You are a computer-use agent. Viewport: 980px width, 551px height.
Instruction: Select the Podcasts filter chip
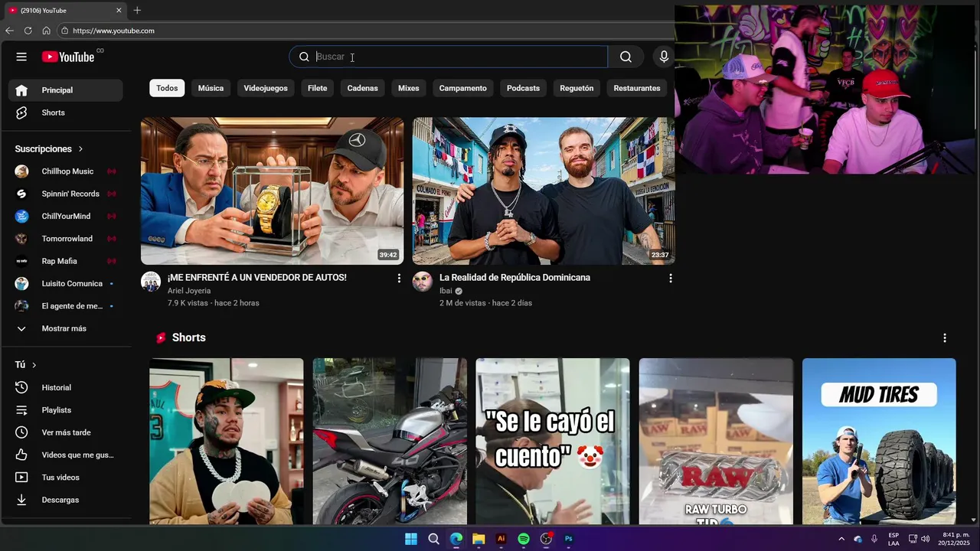click(523, 88)
